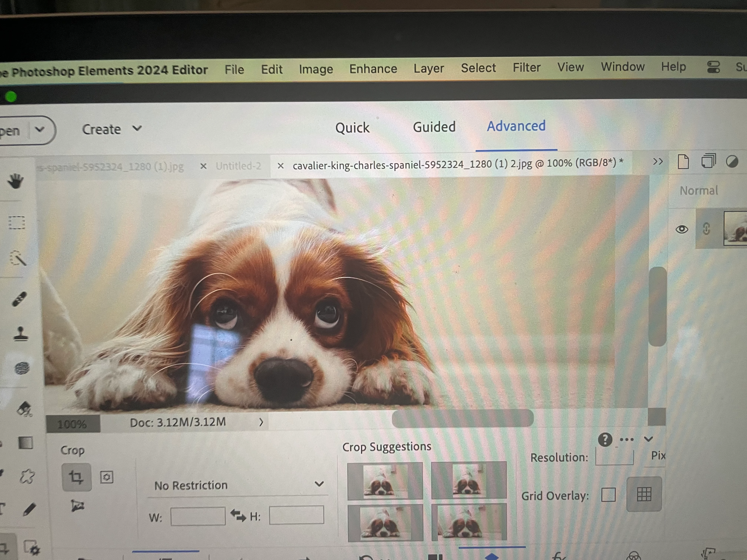Select the Hand tool

tap(16, 181)
